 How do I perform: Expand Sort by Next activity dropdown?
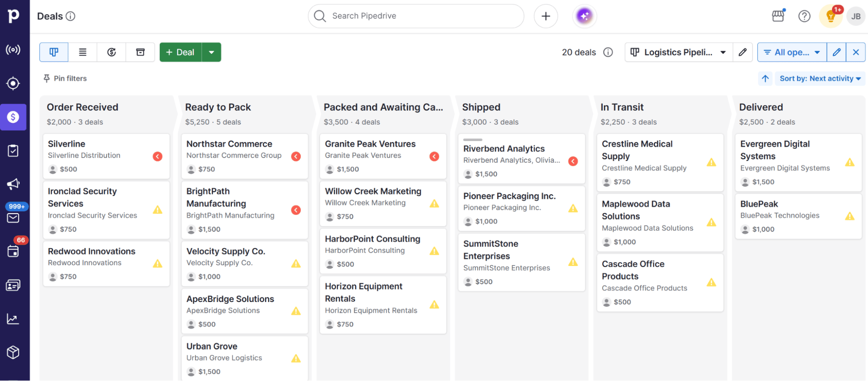(x=820, y=79)
